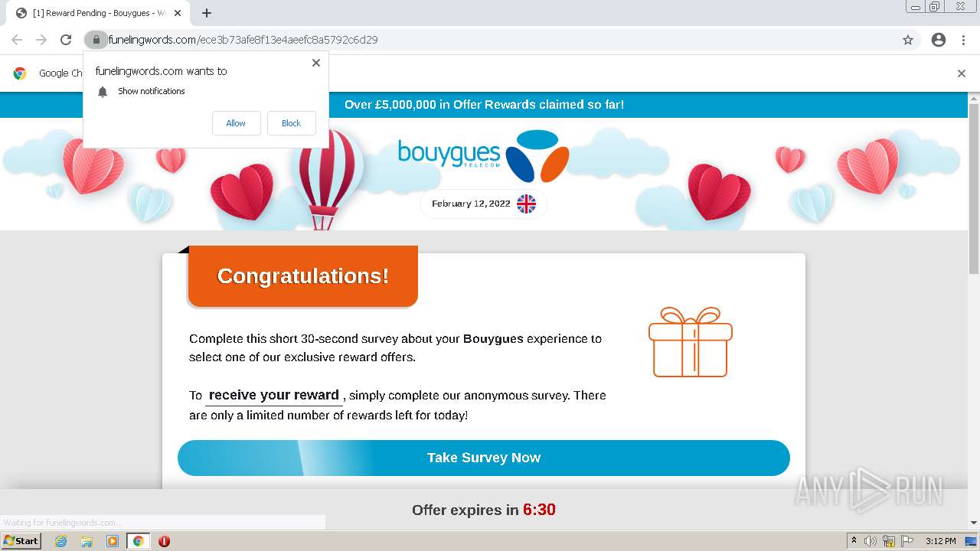Click the scrollbar down arrow

(x=974, y=523)
